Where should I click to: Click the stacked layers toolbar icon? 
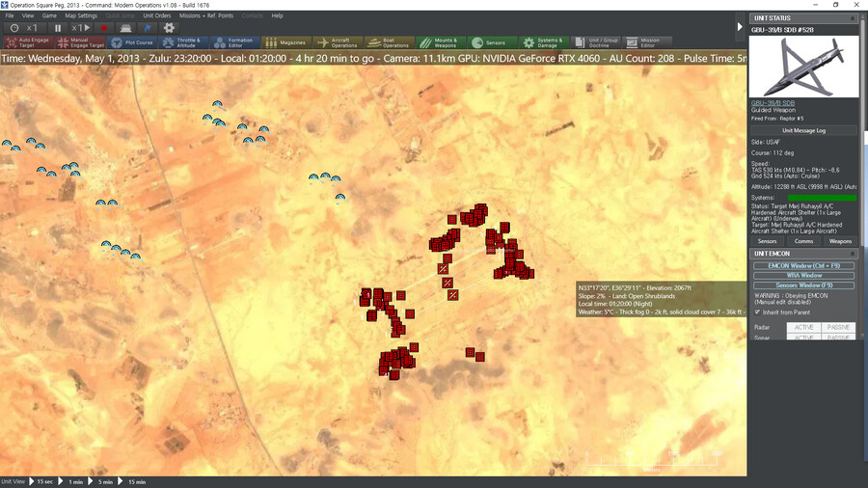click(x=125, y=28)
